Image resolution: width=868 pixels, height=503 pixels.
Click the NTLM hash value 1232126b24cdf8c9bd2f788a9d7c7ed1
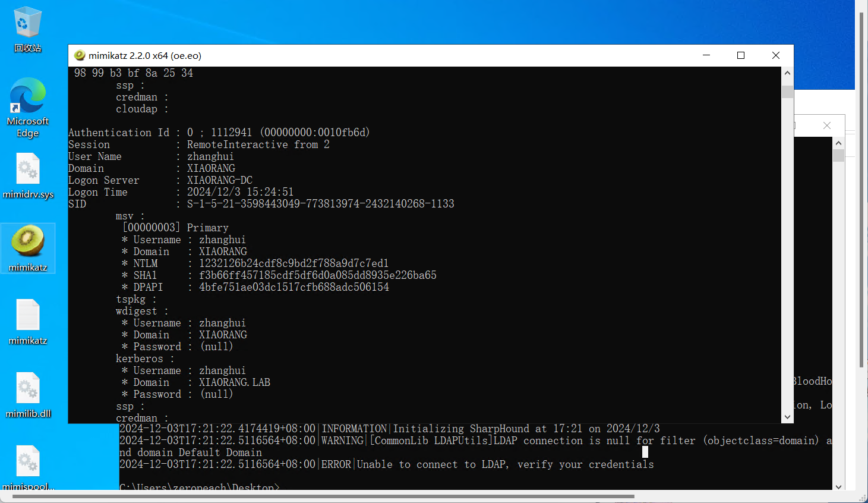pyautogui.click(x=293, y=263)
